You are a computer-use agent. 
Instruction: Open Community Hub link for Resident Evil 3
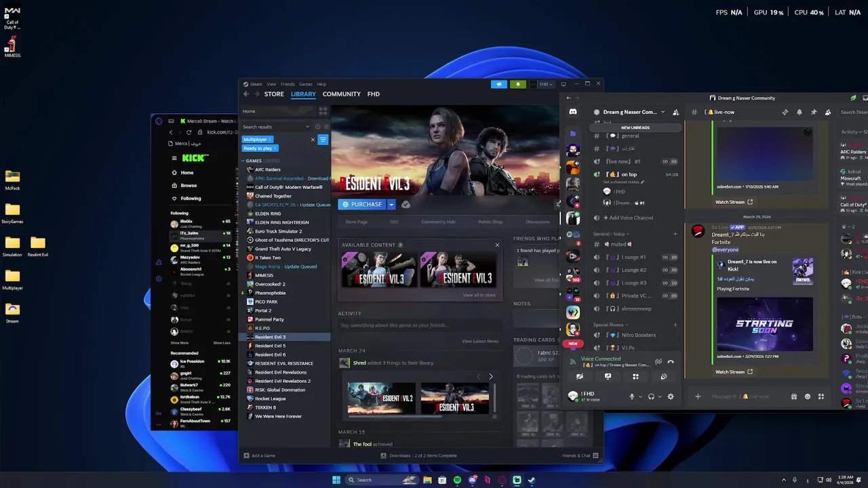pos(438,222)
